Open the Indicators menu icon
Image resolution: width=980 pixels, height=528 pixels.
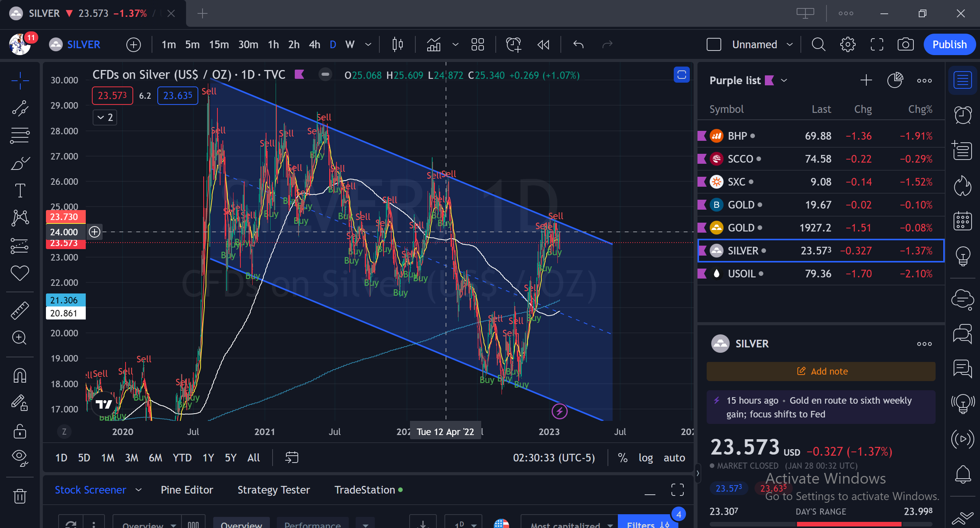click(434, 44)
